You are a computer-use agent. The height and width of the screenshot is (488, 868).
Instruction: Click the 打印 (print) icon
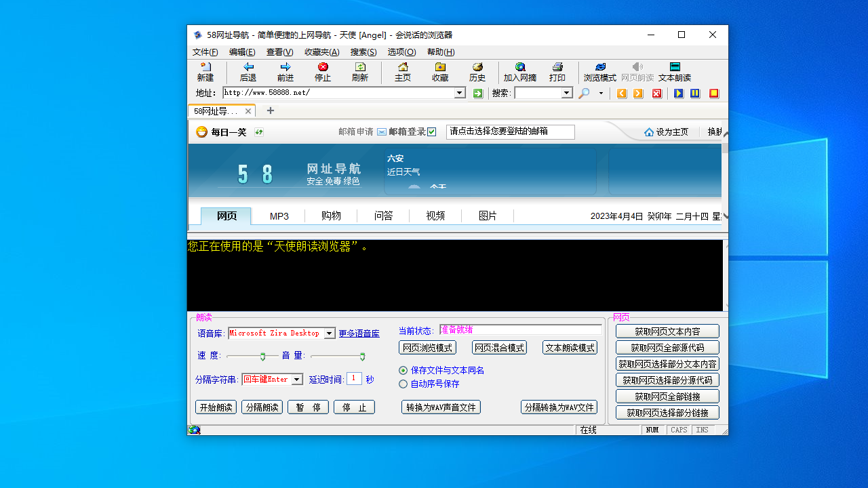(x=557, y=72)
